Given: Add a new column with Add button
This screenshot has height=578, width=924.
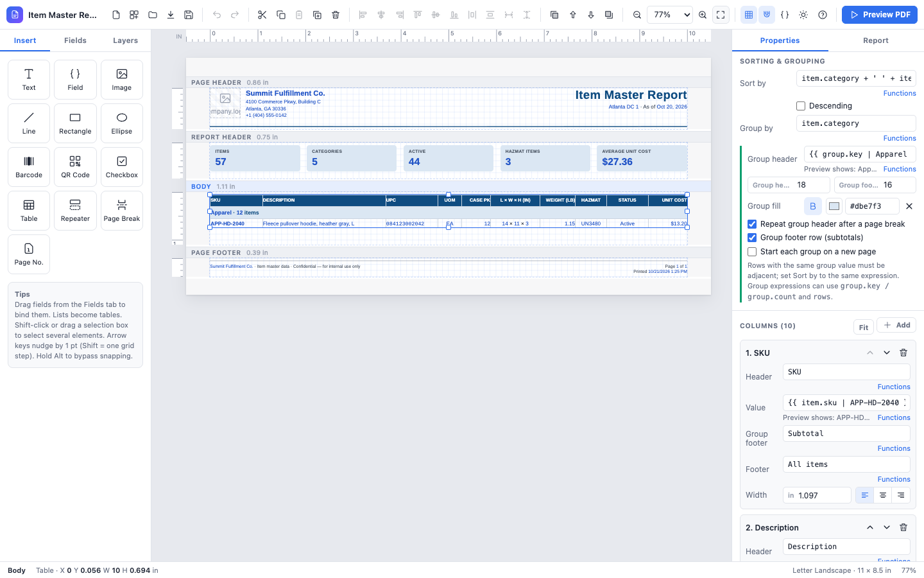Looking at the screenshot, I should point(896,325).
